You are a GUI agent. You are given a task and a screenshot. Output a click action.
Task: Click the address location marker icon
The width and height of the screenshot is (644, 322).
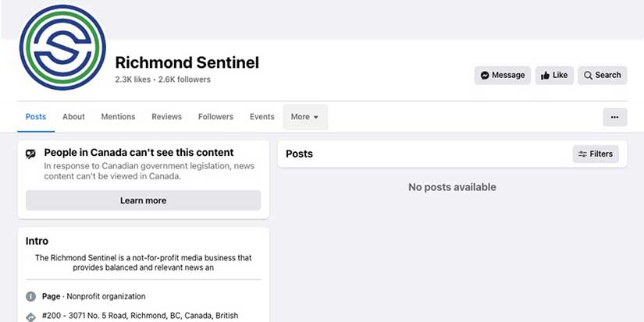point(30,317)
